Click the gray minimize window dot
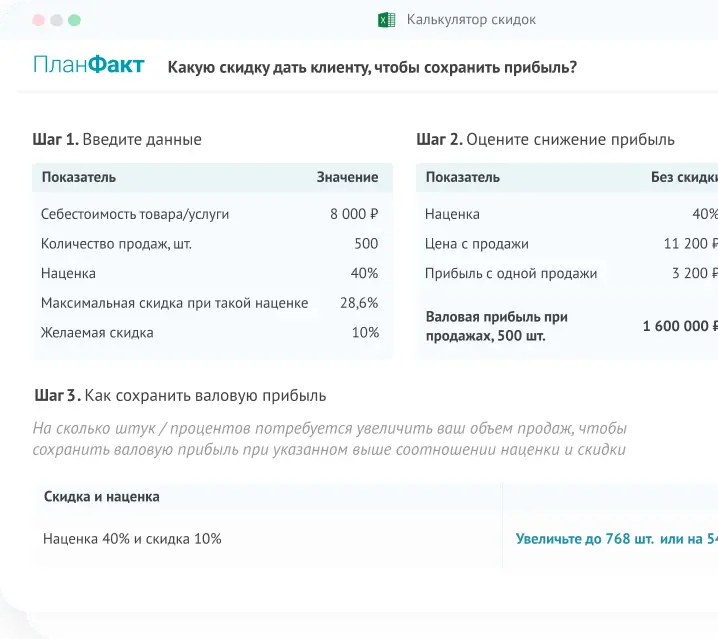 [x=56, y=20]
